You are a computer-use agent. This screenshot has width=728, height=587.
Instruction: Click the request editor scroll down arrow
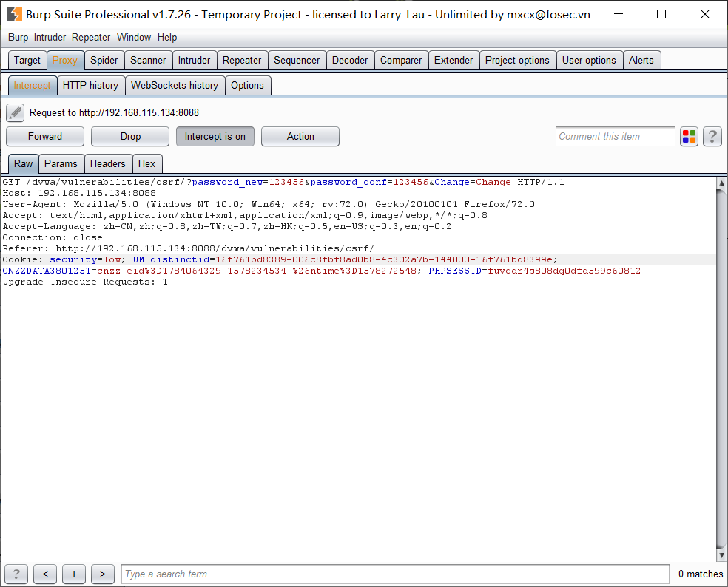pos(721,555)
